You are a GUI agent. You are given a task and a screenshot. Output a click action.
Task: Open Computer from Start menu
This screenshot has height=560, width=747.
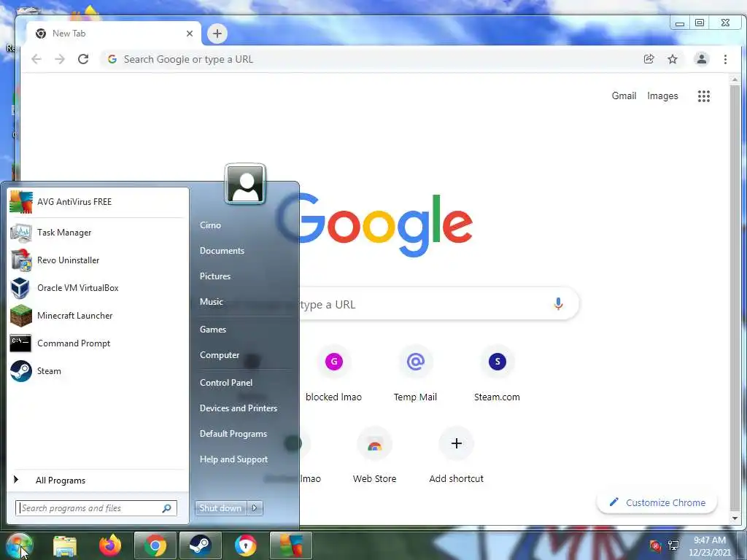219,355
